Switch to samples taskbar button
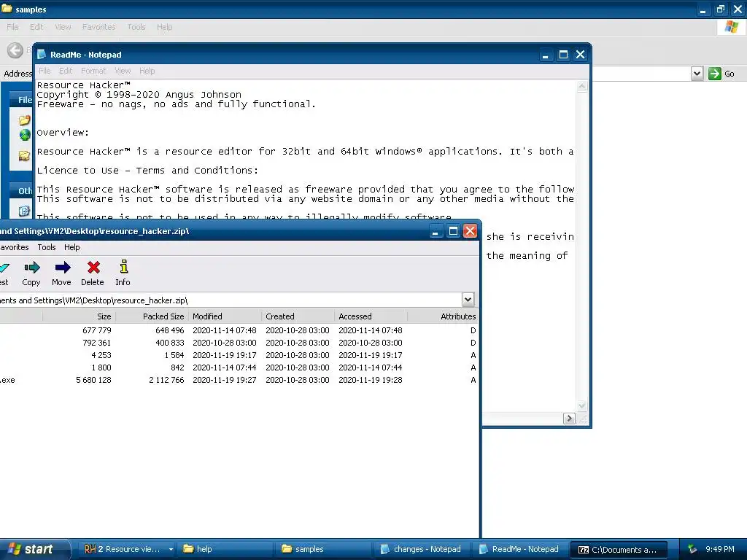 pos(323,549)
